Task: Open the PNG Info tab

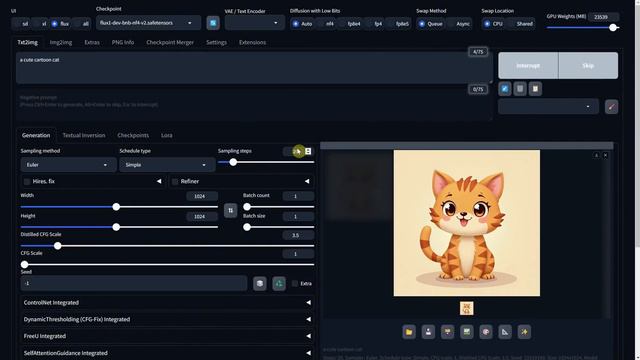Action: pyautogui.click(x=123, y=42)
